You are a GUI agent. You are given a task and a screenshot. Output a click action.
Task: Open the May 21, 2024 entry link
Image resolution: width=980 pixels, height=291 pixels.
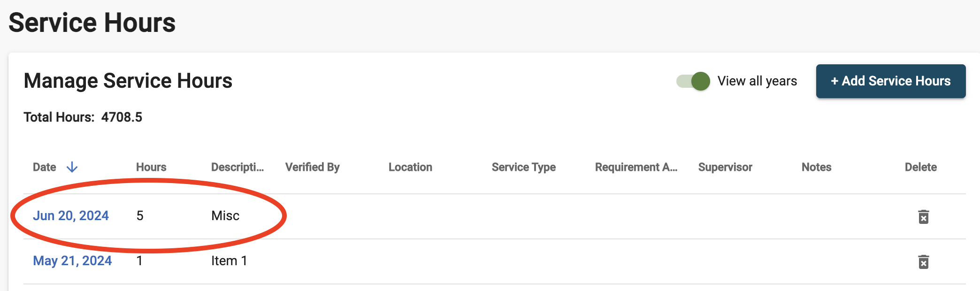72,260
